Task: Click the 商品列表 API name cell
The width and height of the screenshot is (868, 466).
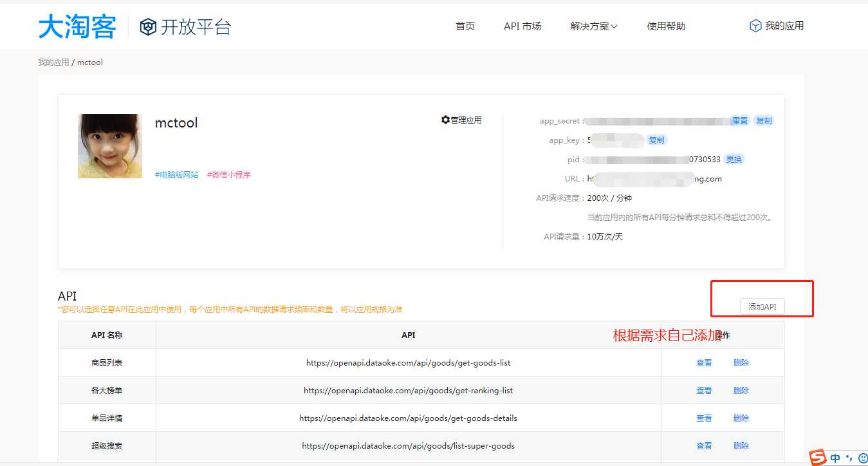Action: point(107,363)
